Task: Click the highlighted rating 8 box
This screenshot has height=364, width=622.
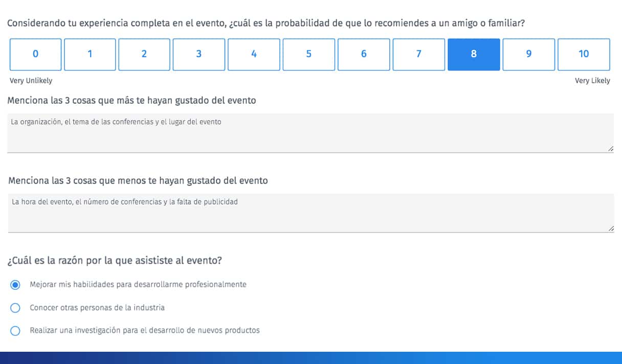Action: (x=474, y=54)
